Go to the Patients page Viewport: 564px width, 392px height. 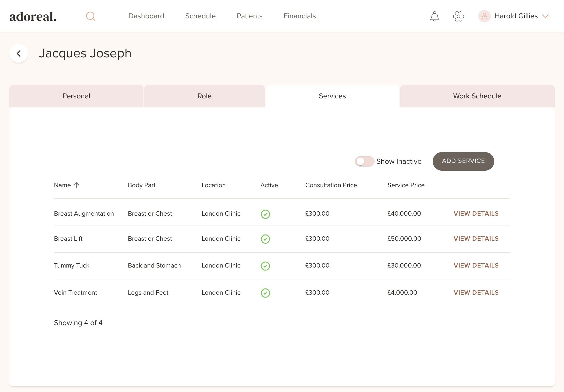pos(249,16)
